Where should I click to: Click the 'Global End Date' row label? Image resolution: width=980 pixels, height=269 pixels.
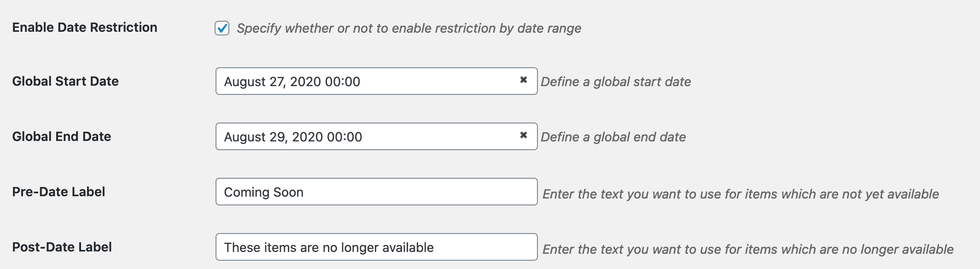[x=62, y=136]
